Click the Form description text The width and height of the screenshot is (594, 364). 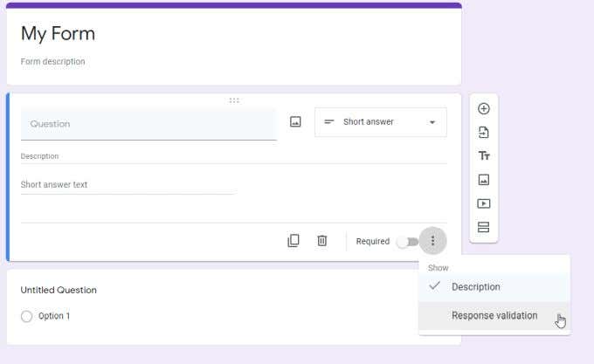click(52, 62)
